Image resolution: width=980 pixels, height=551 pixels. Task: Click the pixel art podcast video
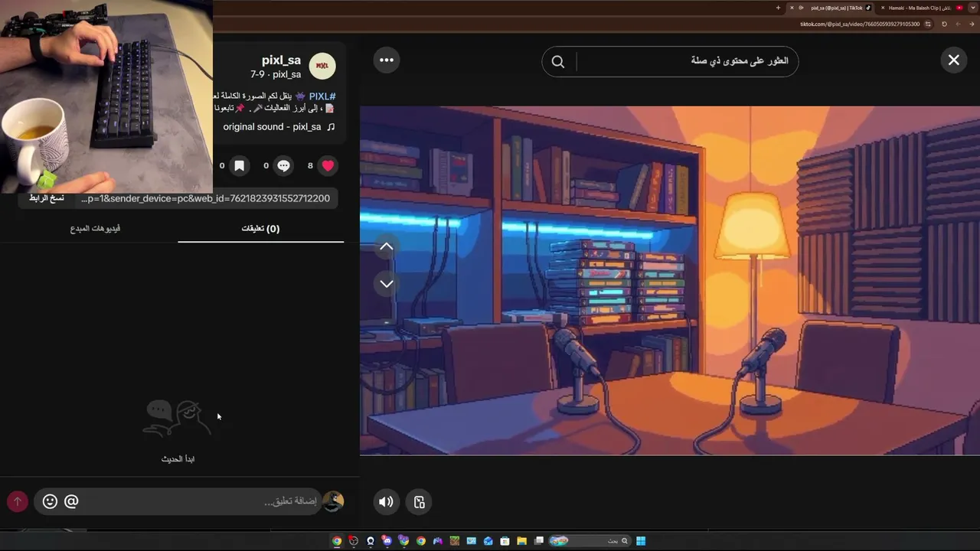tap(670, 281)
